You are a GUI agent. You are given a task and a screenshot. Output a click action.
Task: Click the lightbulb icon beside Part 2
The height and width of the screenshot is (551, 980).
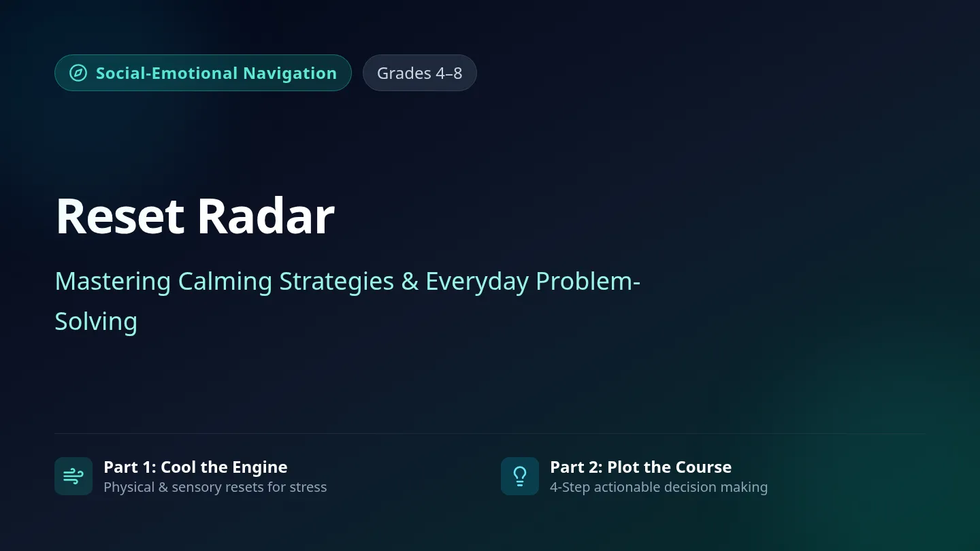[520, 476]
